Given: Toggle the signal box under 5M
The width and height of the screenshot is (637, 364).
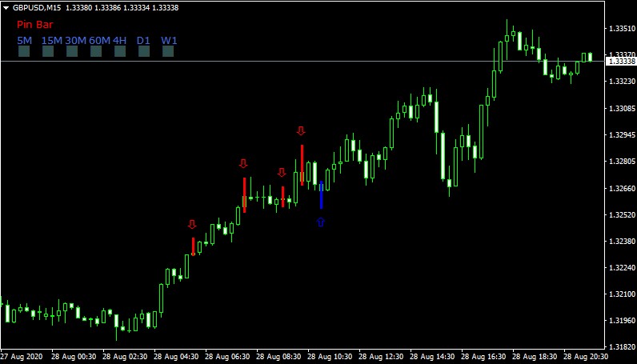Looking at the screenshot, I should pyautogui.click(x=24, y=52).
